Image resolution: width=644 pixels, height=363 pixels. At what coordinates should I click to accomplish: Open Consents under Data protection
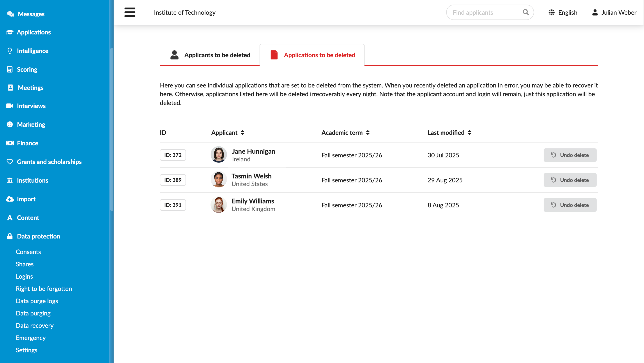(x=28, y=252)
